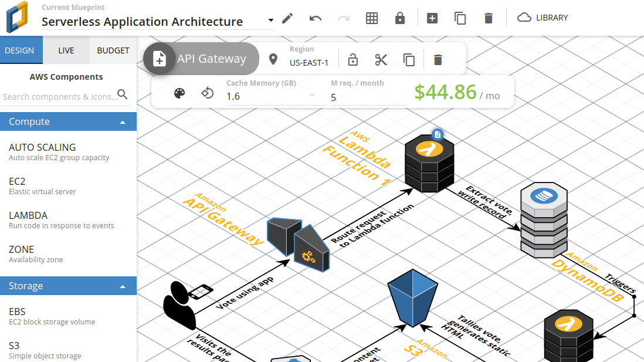Click the rotate component icon

[x=208, y=93]
